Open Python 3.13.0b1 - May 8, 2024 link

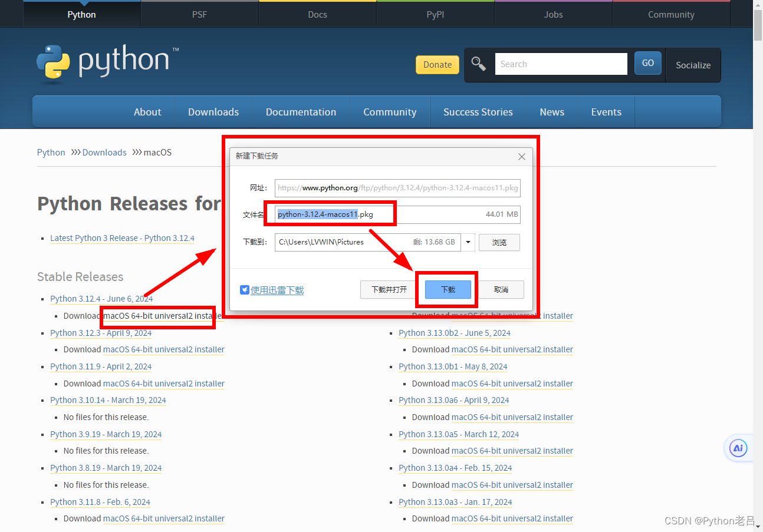pyautogui.click(x=453, y=366)
